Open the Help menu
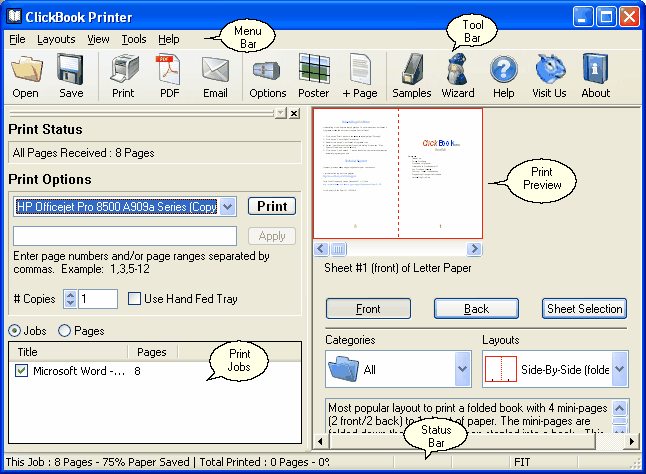Screen dimensions: 646x474 pos(169,39)
